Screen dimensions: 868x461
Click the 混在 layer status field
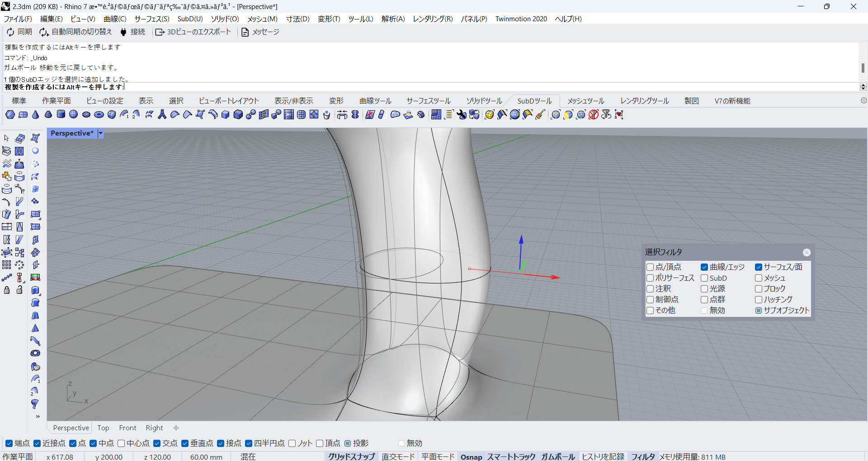[248, 457]
